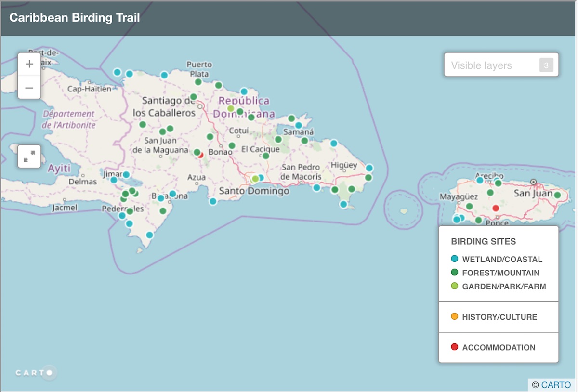
Task: Select the light green garden marker near Santo Domingo
Action: pyautogui.click(x=255, y=179)
